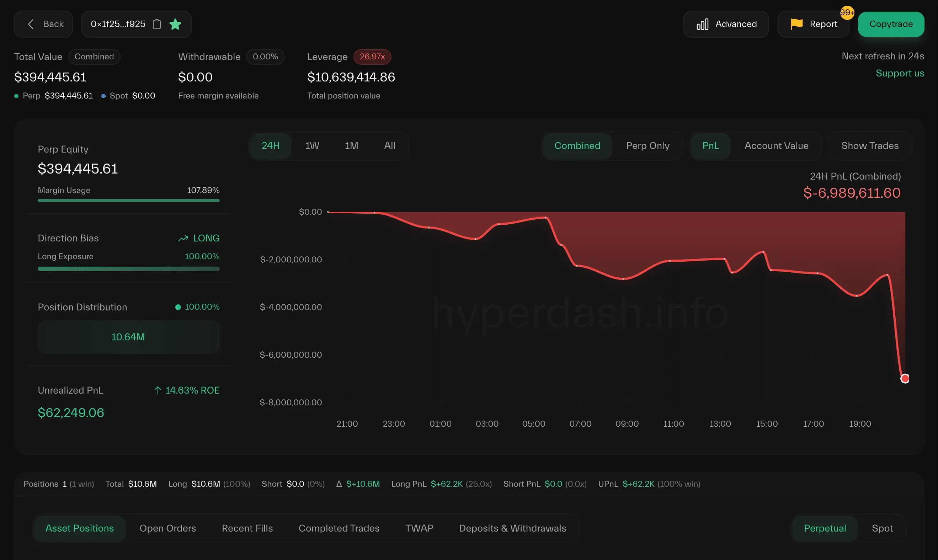Click the $10,639,414.86 position value
This screenshot has height=560, width=938.
pos(351,77)
